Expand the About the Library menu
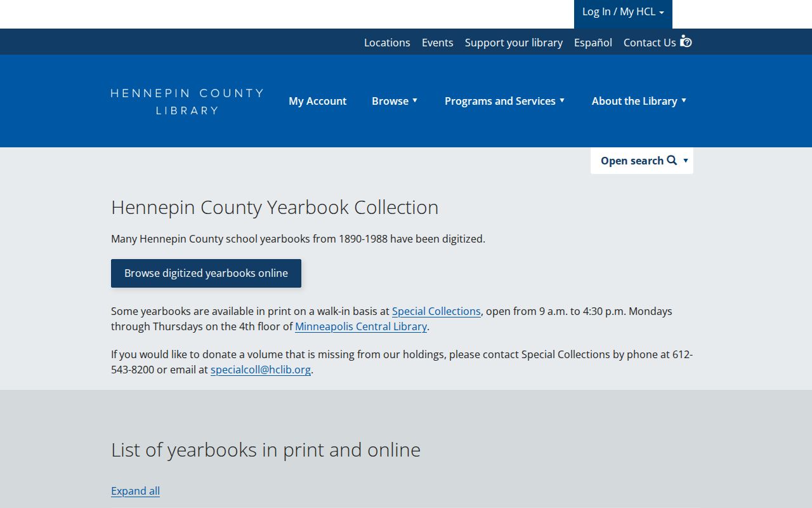Image resolution: width=812 pixels, height=508 pixels. click(639, 101)
